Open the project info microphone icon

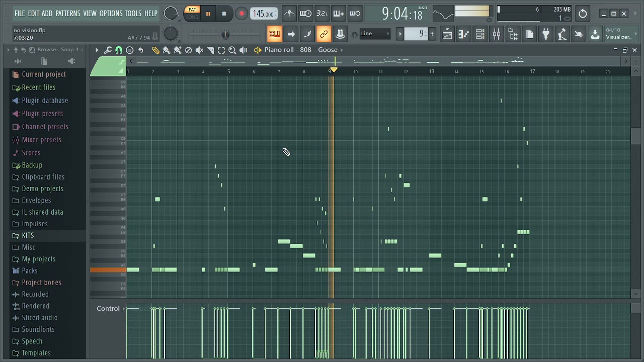[562, 34]
